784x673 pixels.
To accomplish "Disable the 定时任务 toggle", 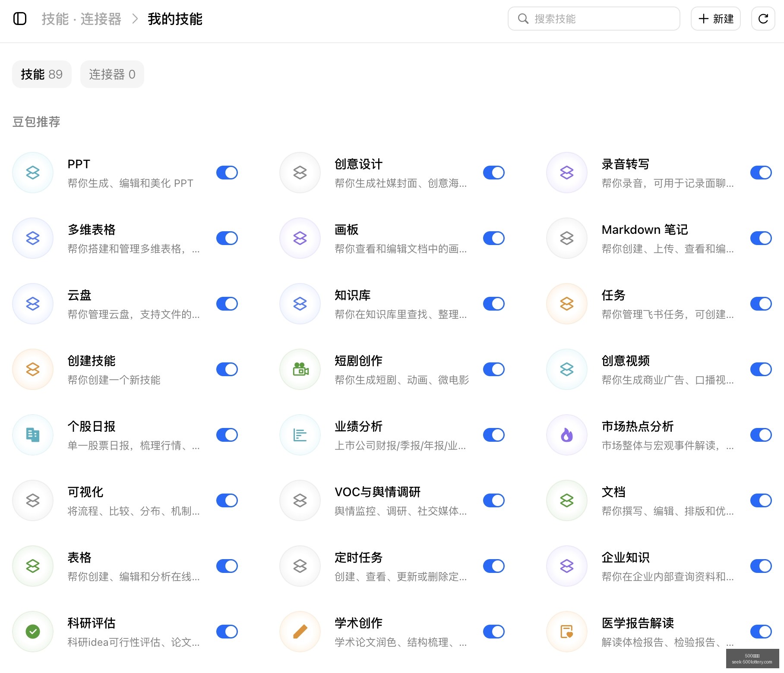I will point(494,566).
